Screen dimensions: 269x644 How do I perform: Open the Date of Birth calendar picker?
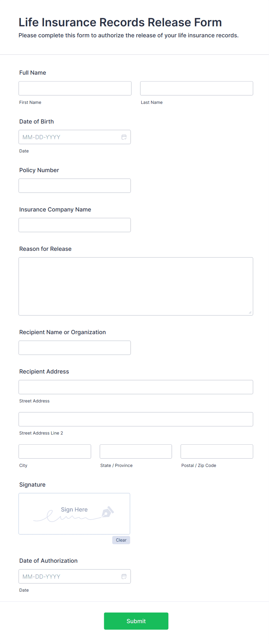tap(124, 137)
